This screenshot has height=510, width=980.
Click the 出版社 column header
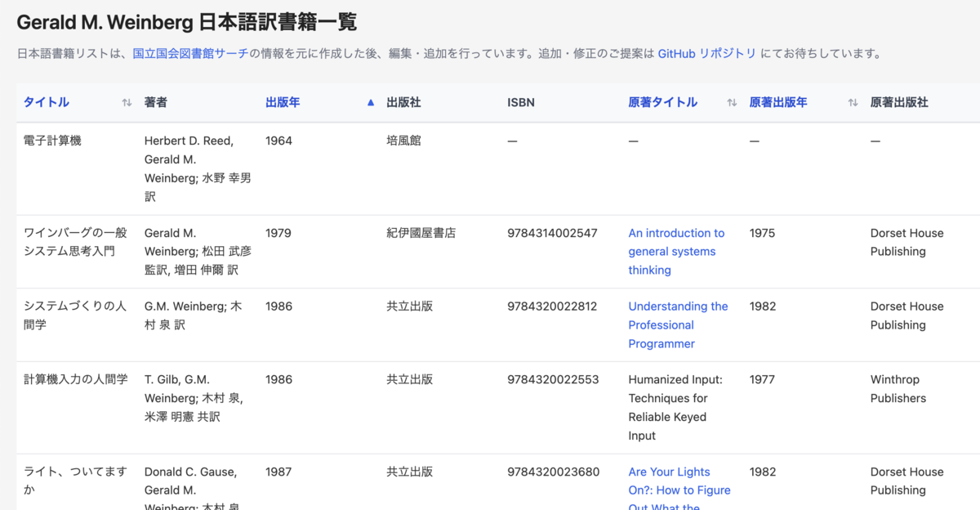point(403,103)
